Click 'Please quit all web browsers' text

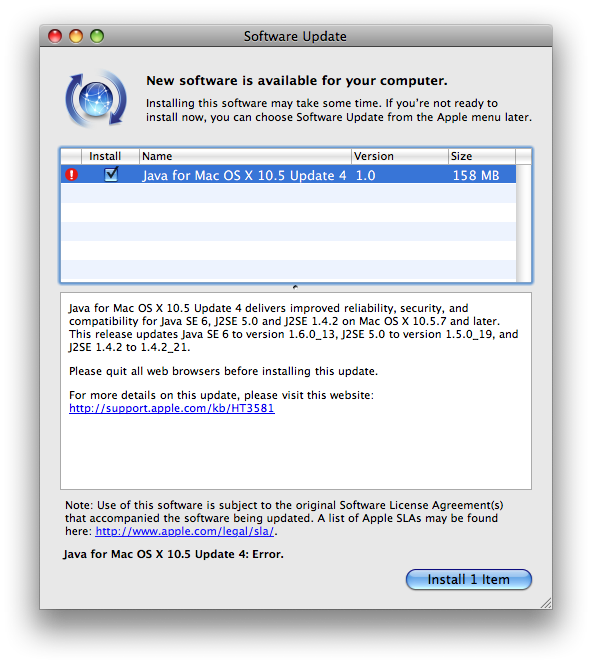pos(223,371)
